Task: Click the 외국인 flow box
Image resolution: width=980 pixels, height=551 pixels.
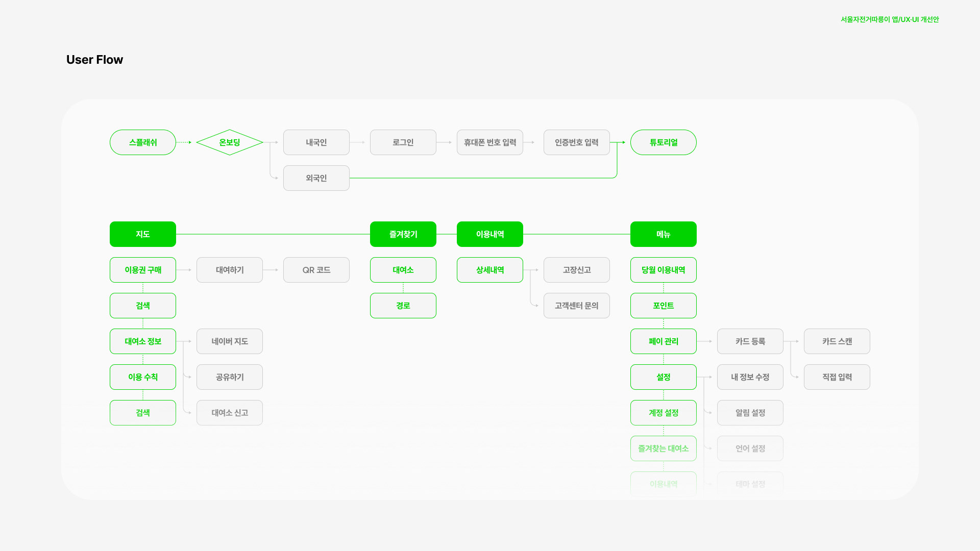Action: coord(316,178)
